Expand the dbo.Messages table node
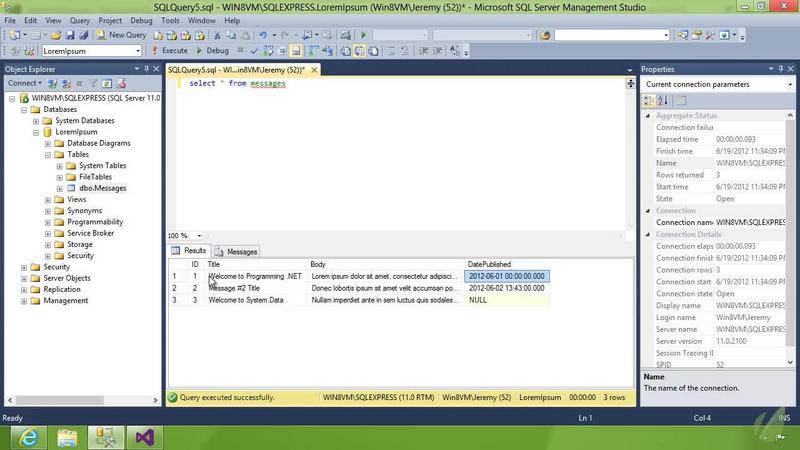Screen dimensions: 800x450 pos(60,188)
